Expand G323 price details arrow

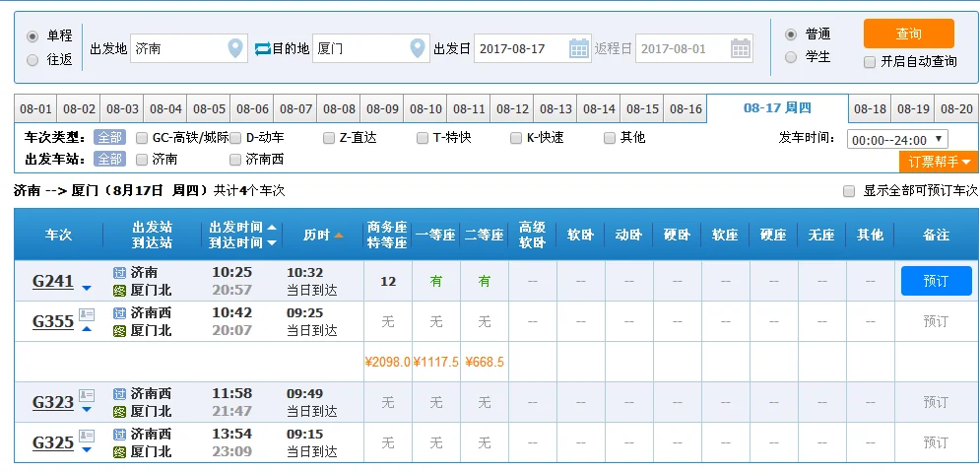point(87,410)
